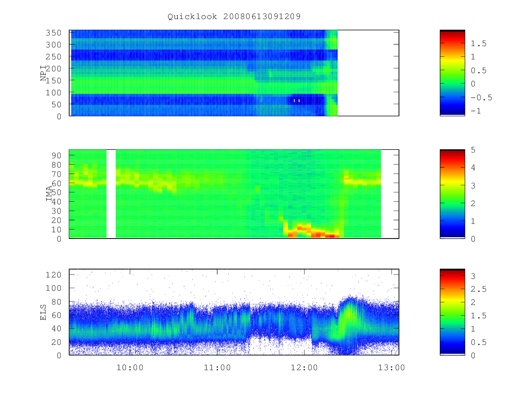Click the 5 label on IMA colorbar
Screen dimensions: 532x399
click(x=473, y=150)
